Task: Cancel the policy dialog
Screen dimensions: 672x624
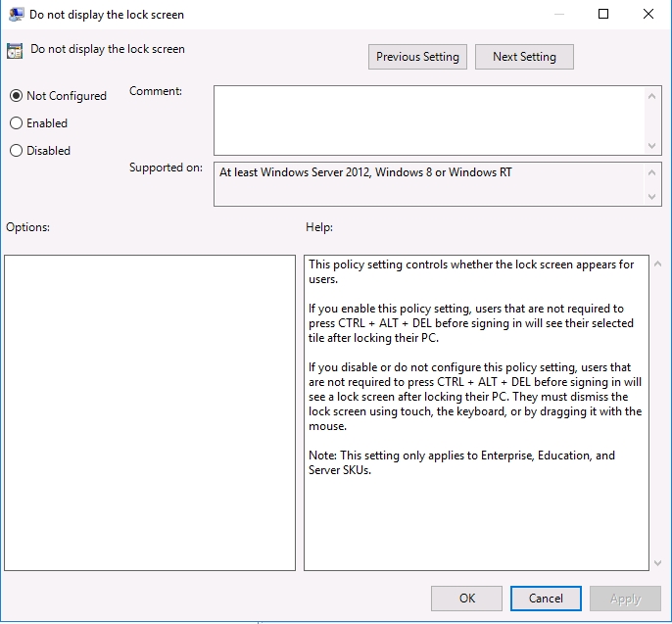Action: tap(546, 599)
